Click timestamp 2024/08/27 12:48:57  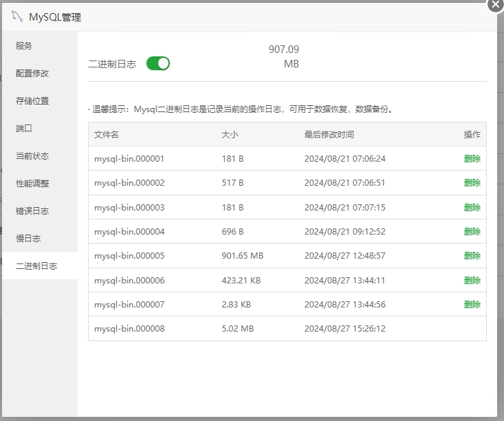tap(345, 256)
